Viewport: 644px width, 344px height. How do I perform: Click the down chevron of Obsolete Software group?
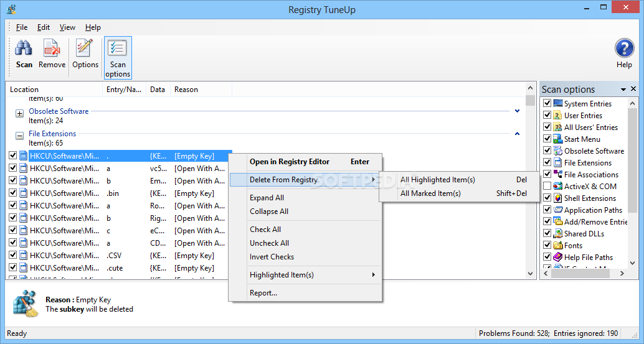pyautogui.click(x=518, y=111)
